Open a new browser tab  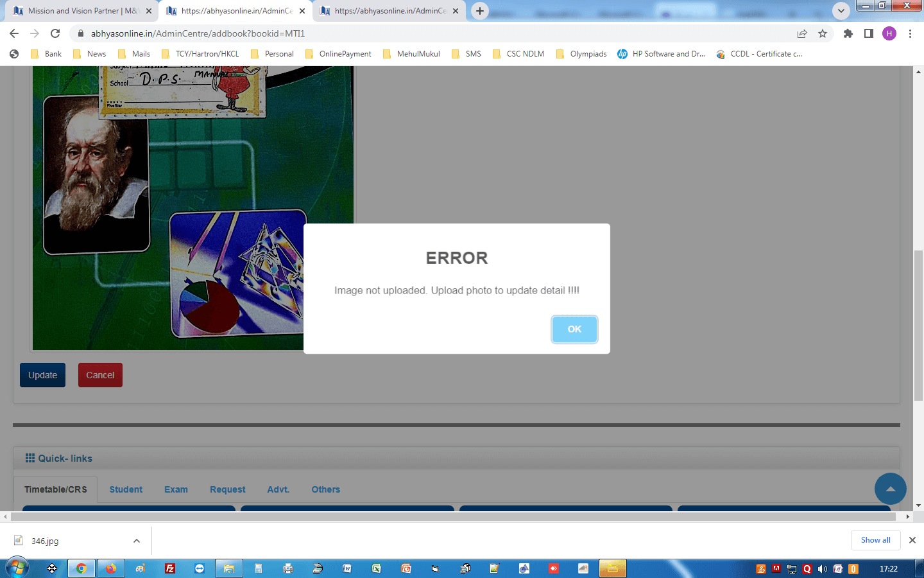click(x=479, y=11)
